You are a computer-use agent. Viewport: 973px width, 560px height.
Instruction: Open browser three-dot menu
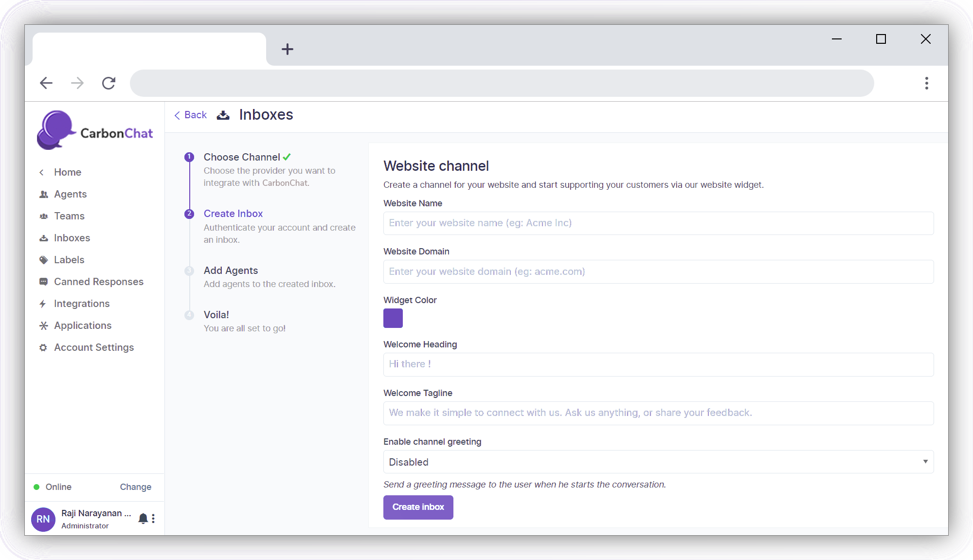[926, 83]
